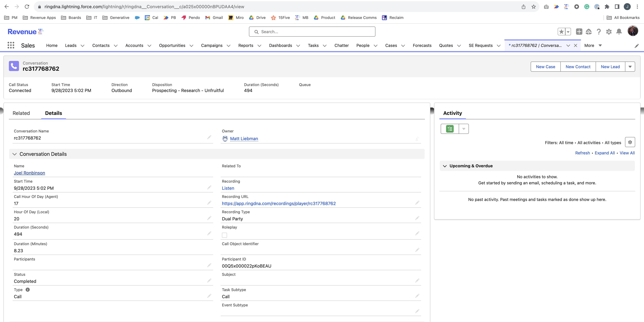Toggle the Roleplay checkbox

224,235
